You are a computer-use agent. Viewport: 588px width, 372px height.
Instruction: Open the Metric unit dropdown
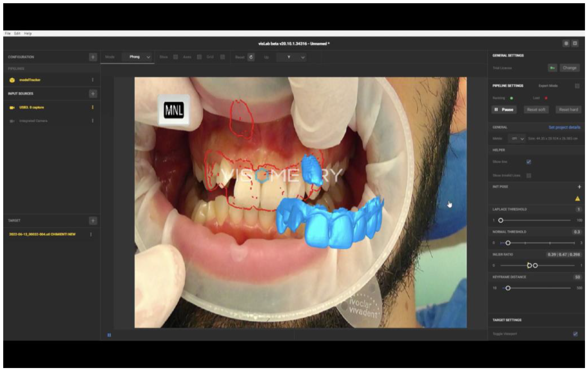(517, 139)
